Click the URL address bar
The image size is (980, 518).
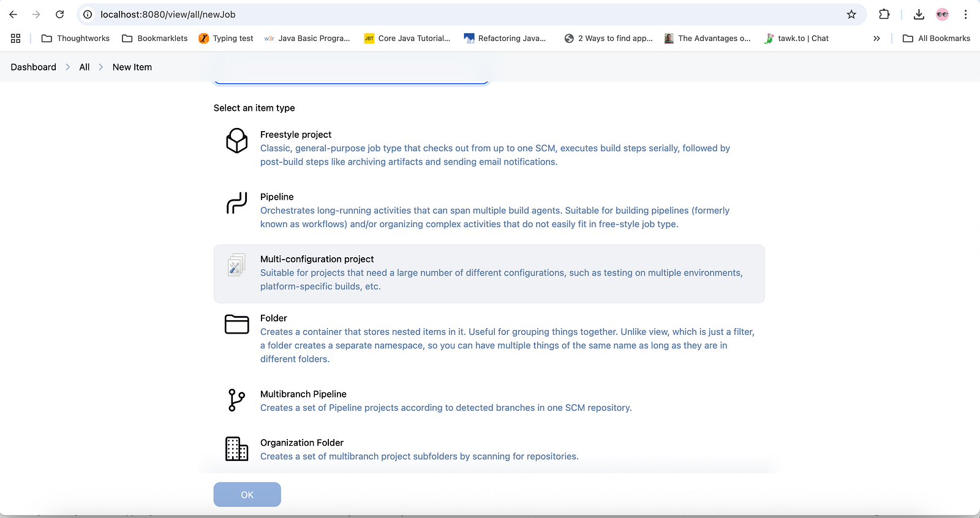point(470,14)
